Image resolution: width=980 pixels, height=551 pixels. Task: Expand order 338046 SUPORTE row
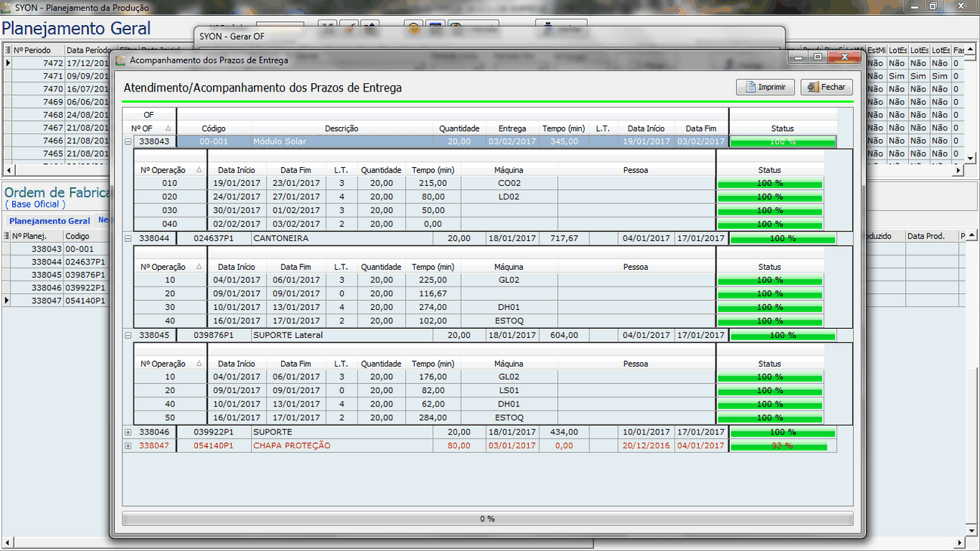128,432
